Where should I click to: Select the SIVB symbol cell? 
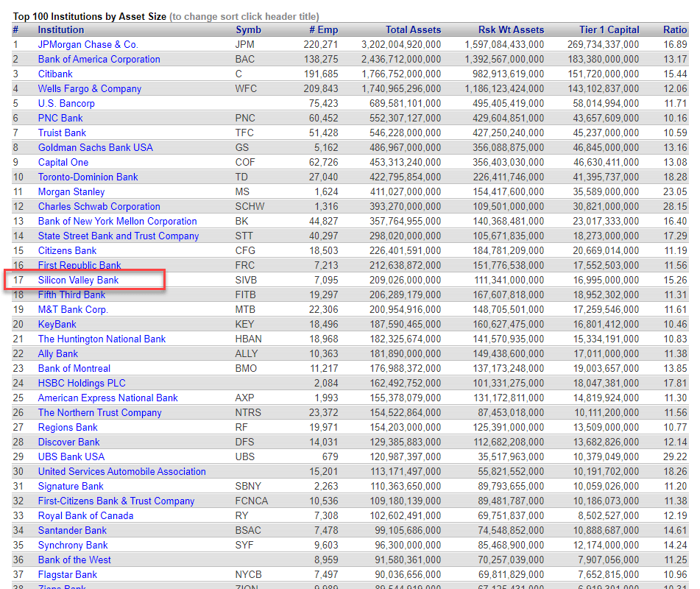(247, 281)
